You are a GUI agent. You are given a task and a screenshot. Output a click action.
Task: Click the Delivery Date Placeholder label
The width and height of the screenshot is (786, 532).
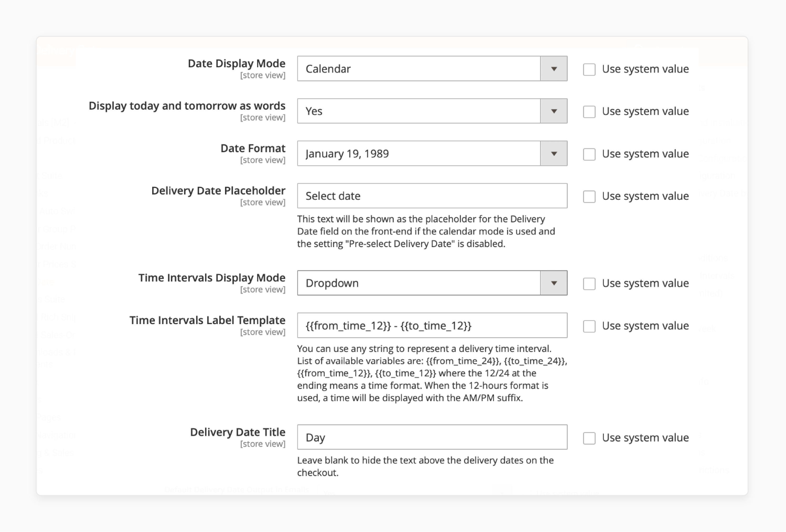[x=218, y=191]
